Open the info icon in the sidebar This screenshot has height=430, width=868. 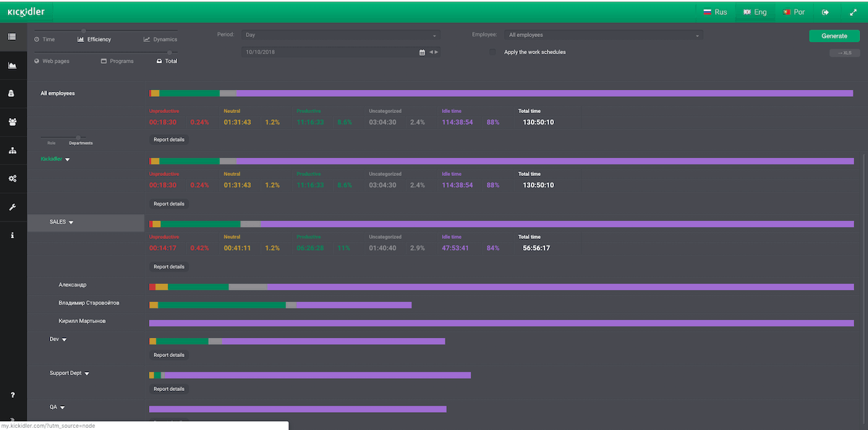12,235
